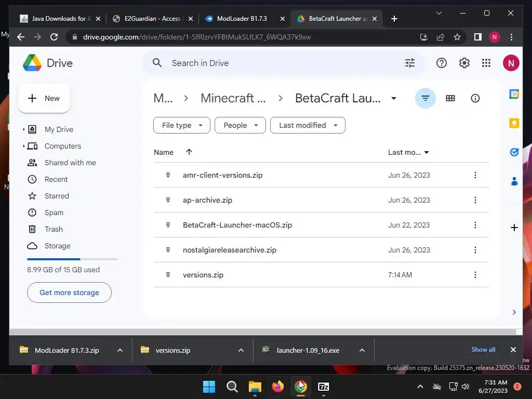Screen dimensions: 532x399
Task: Toggle the filter bar icon
Action: click(x=425, y=98)
